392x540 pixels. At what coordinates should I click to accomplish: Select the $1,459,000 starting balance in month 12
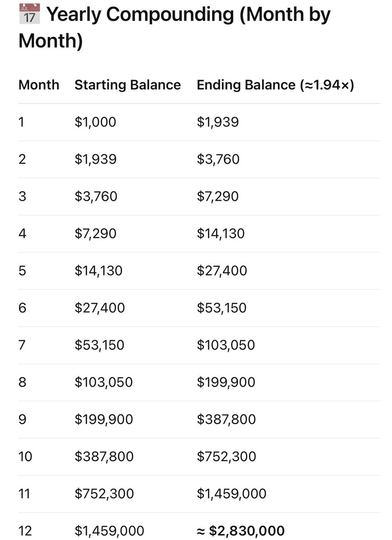(109, 531)
